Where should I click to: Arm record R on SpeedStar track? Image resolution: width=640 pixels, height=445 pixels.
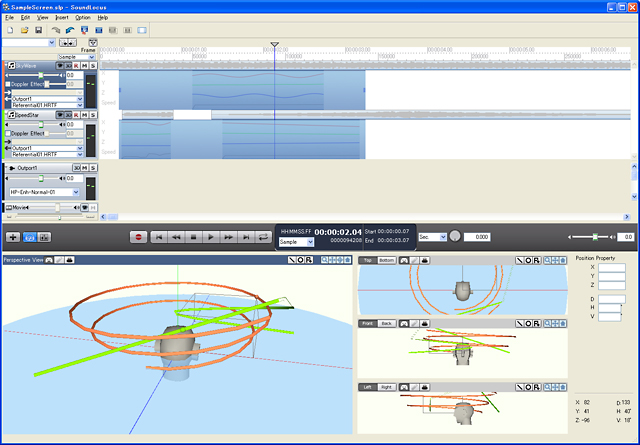[x=76, y=115]
